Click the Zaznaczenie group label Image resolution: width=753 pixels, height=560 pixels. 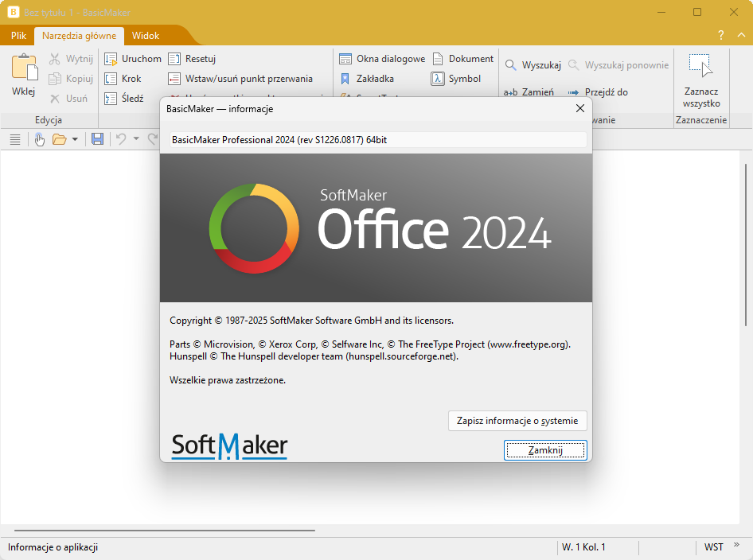coord(701,120)
